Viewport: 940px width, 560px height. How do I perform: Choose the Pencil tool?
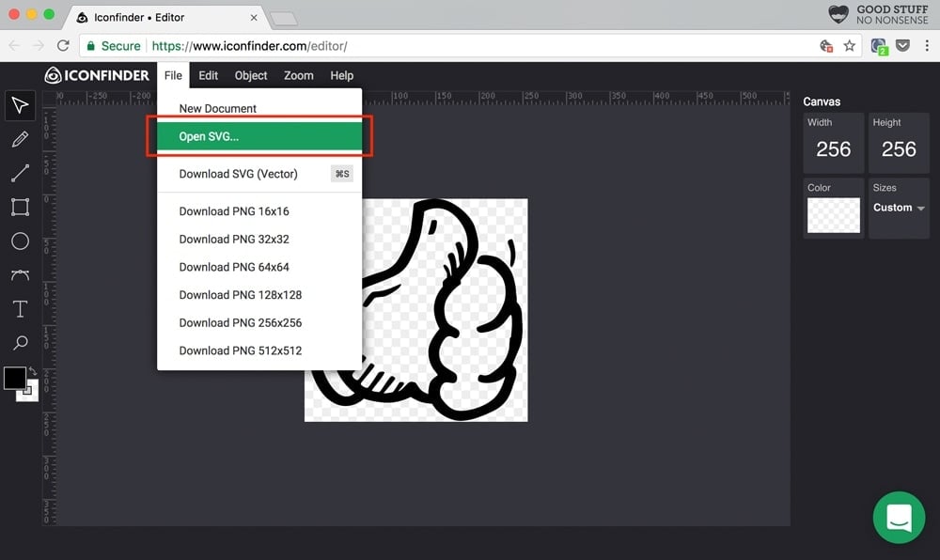[x=20, y=139]
